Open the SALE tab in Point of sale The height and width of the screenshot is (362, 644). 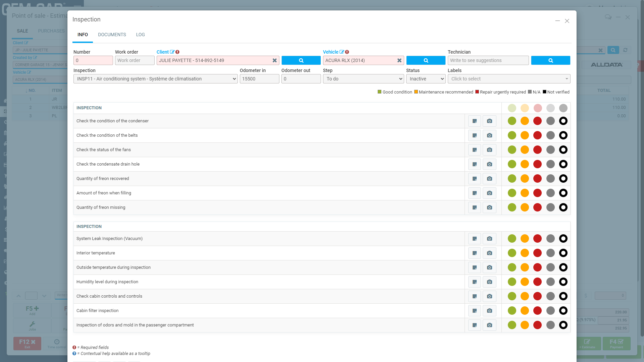pyautogui.click(x=22, y=31)
